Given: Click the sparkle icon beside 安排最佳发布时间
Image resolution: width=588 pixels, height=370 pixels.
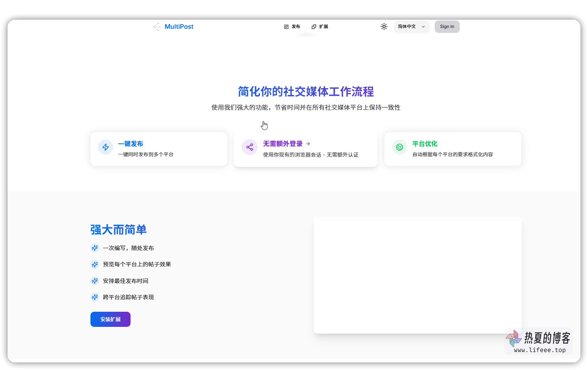Looking at the screenshot, I should click(x=95, y=281).
